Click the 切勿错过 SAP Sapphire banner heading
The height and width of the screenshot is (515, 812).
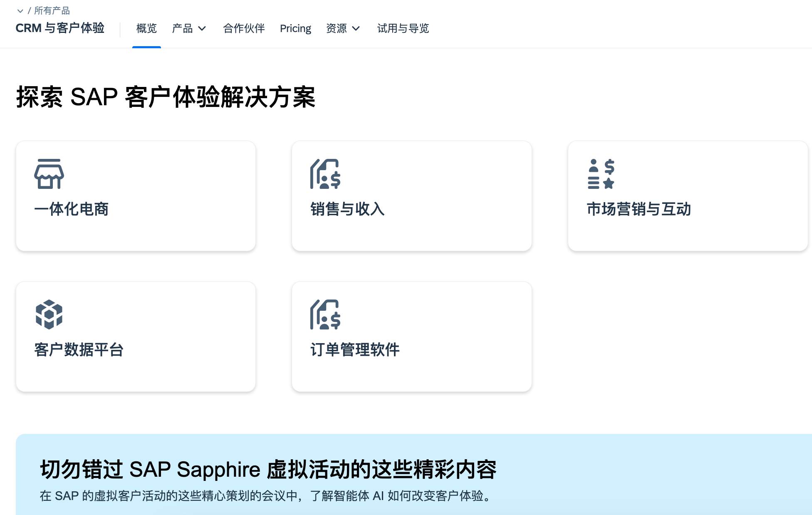pyautogui.click(x=268, y=469)
